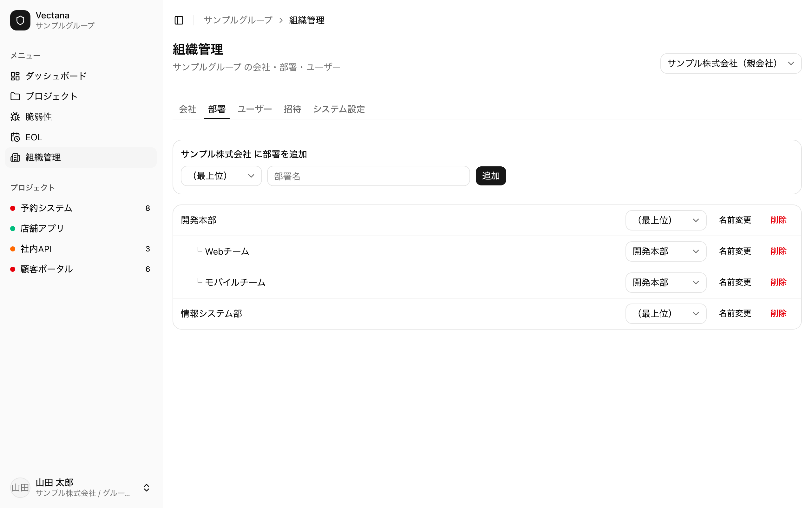Open the 招待 tab
The width and height of the screenshot is (812, 508).
[292, 109]
